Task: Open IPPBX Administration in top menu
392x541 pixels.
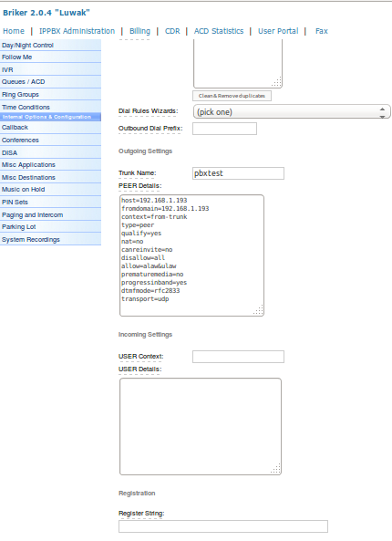Action: (x=77, y=31)
